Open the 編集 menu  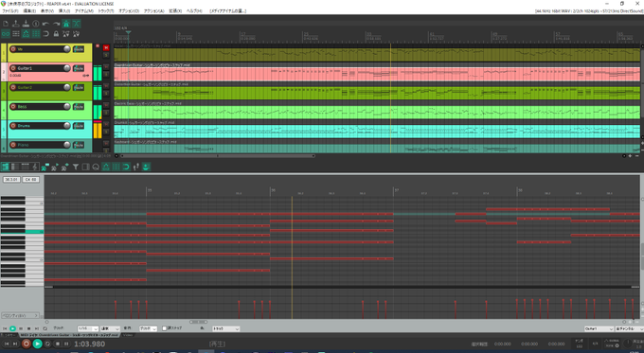click(29, 11)
